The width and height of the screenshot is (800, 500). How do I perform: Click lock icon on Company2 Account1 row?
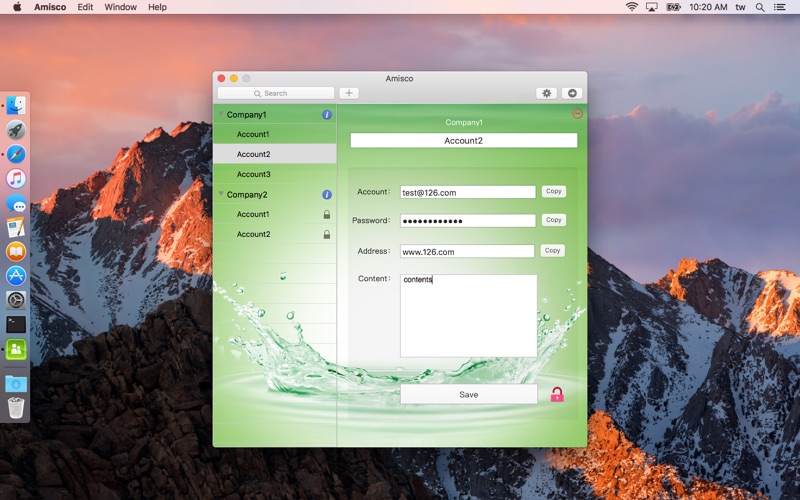point(327,214)
